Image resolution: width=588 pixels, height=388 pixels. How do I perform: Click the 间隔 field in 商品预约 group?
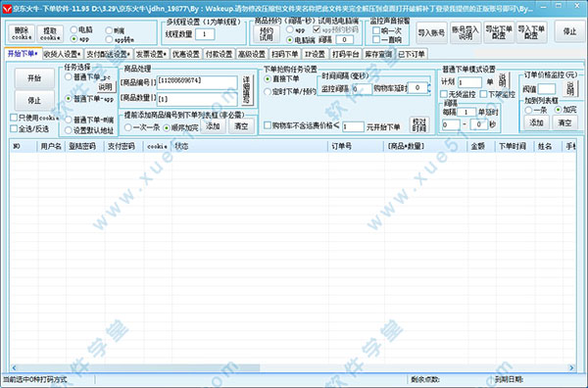coord(345,39)
